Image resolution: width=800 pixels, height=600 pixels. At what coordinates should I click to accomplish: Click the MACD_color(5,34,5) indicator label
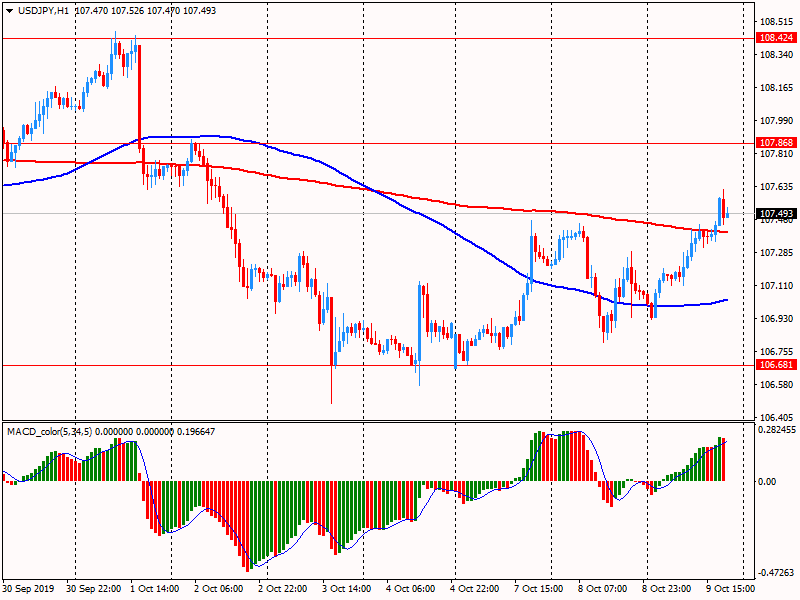point(49,432)
